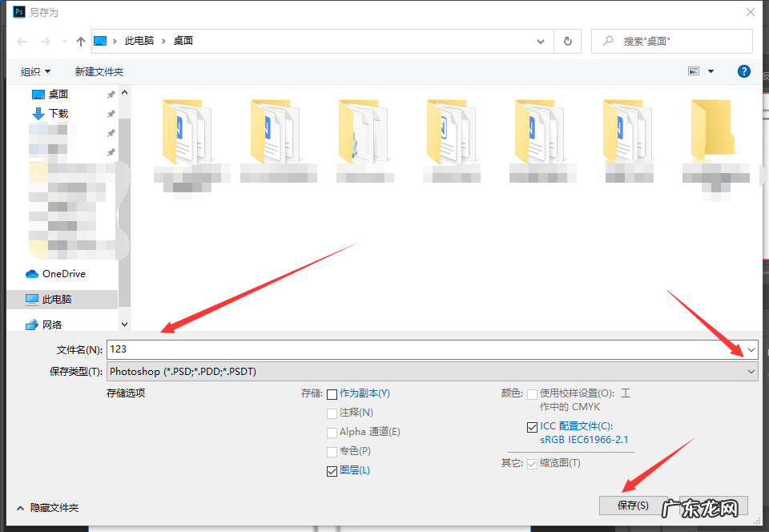The image size is (769, 532).
Task: Toggle 使用校样设置 checkbox
Action: coord(532,394)
